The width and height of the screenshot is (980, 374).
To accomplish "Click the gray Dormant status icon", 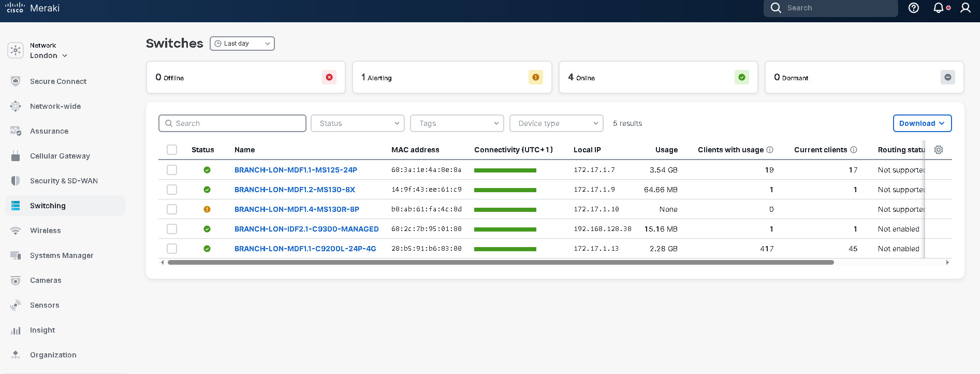I will click(x=948, y=77).
